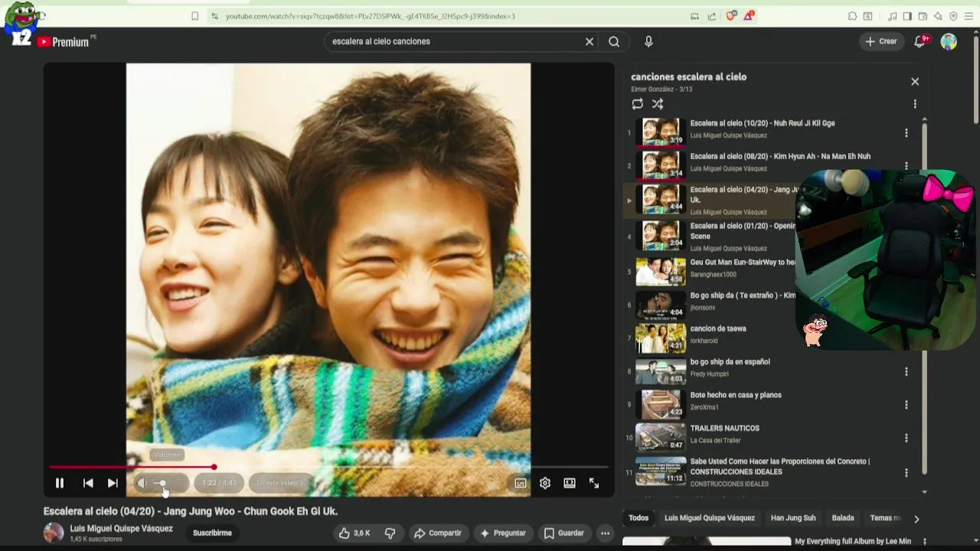Open more actions below the video
Image resolution: width=980 pixels, height=551 pixels.
coord(605,533)
